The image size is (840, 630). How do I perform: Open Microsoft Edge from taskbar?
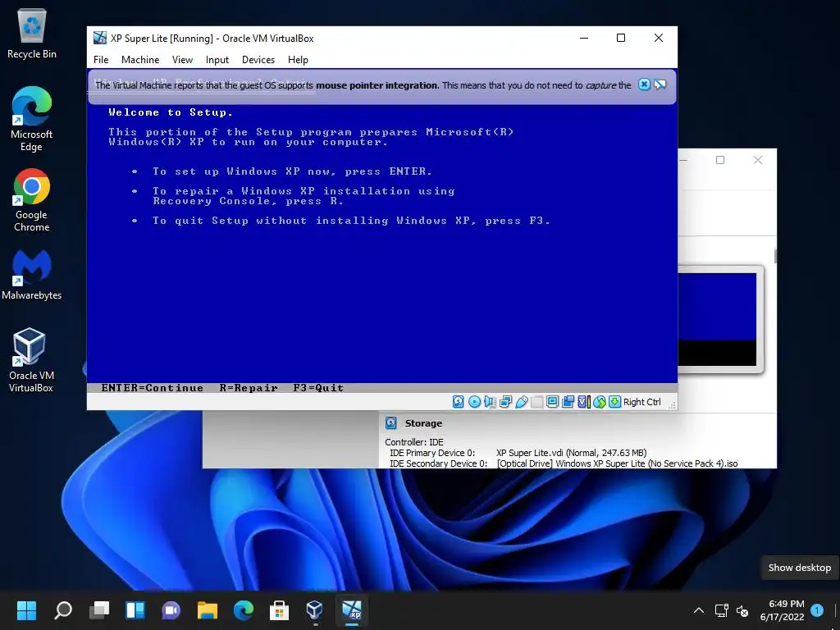coord(243,610)
